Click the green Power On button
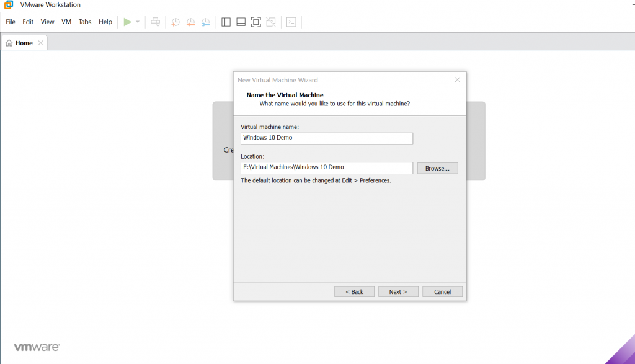This screenshot has height=364, width=635. click(x=127, y=22)
